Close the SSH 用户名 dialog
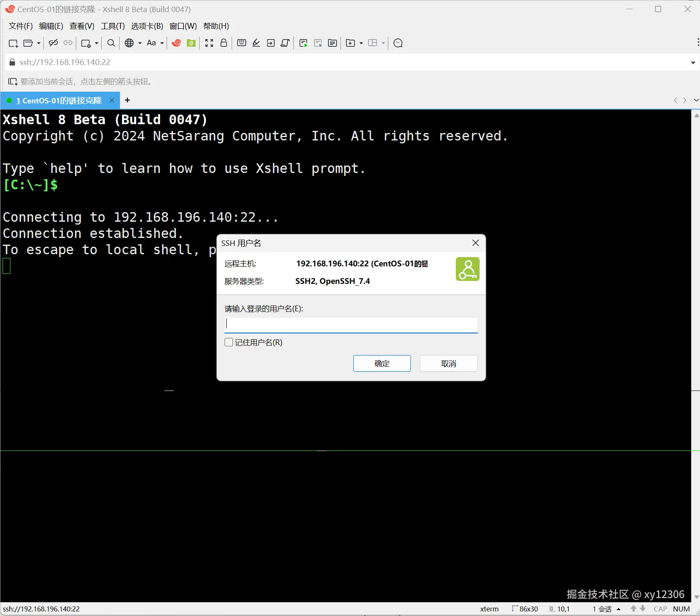The image size is (700, 616). (x=475, y=243)
